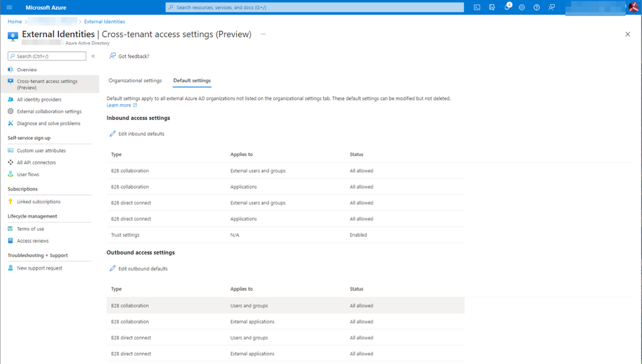Click the Enabled status for Trust settings
The image size is (642, 364).
[358, 235]
